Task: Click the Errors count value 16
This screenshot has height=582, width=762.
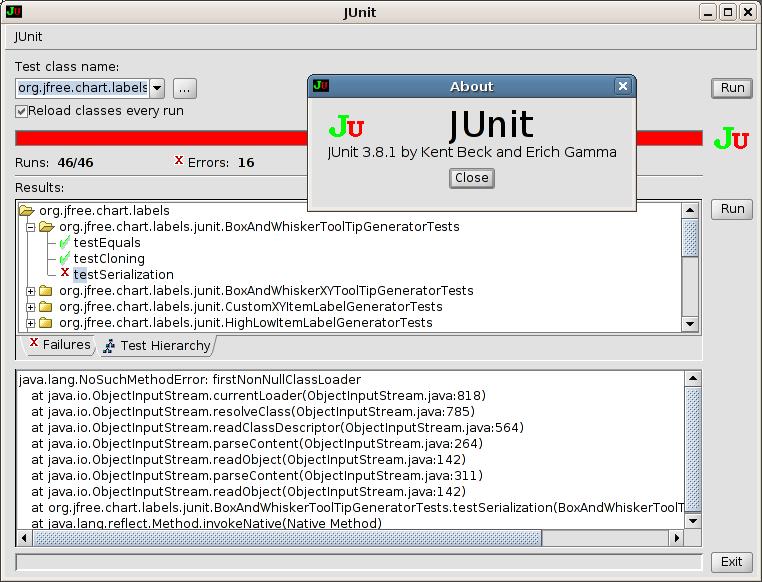Action: pos(246,163)
